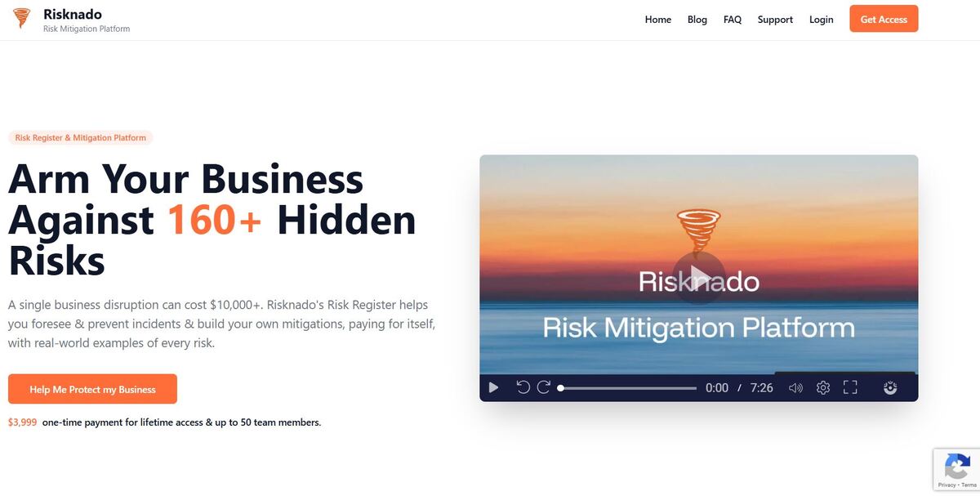Click the Risknado tornado logo icon
This screenshot has width=980, height=496.
pyautogui.click(x=22, y=19)
